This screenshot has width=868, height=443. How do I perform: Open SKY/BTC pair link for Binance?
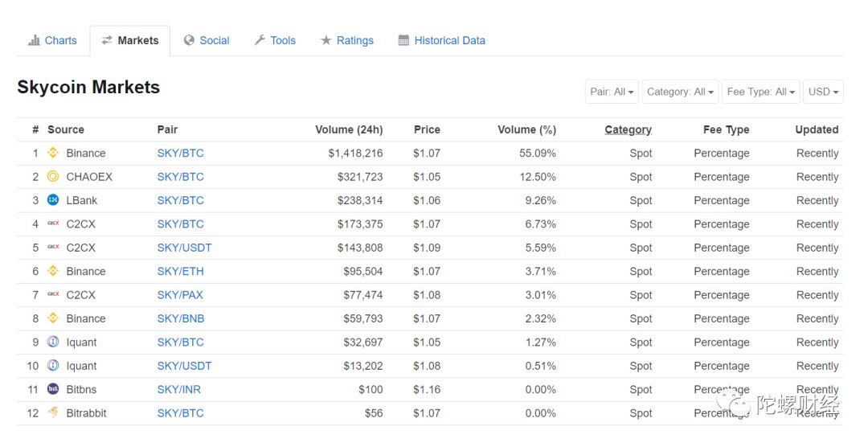click(181, 154)
